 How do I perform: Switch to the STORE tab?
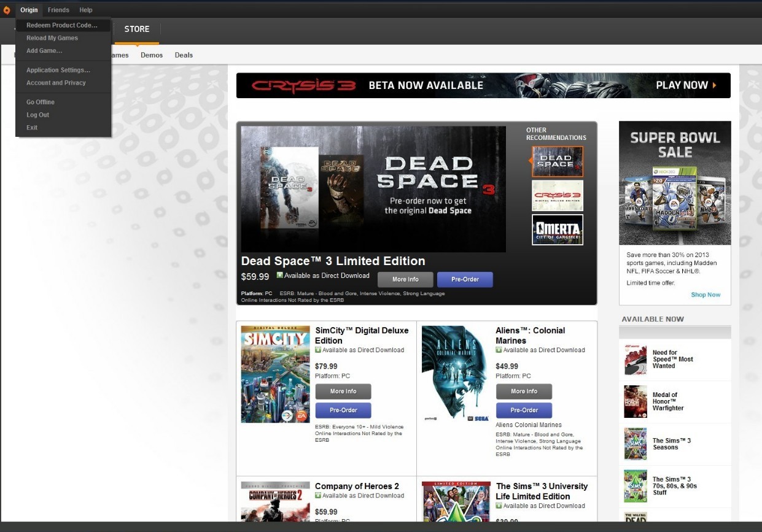(x=137, y=29)
